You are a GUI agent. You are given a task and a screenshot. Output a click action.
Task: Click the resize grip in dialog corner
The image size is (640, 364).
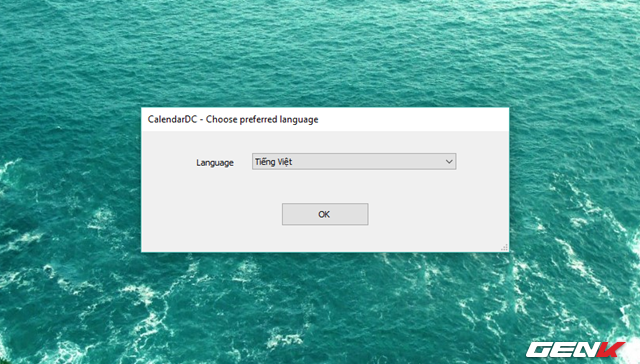click(x=504, y=247)
